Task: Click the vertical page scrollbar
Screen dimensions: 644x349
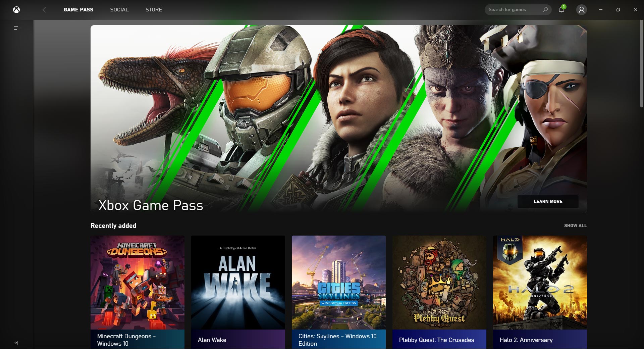Action: [x=641, y=64]
